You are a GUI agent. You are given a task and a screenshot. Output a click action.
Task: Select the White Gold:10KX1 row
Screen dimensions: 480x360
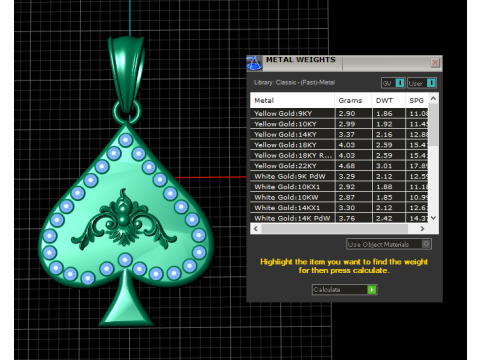coord(339,187)
